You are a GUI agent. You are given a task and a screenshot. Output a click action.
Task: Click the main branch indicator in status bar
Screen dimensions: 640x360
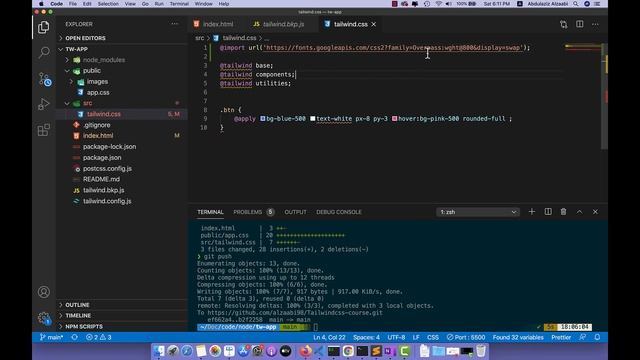tap(51, 337)
